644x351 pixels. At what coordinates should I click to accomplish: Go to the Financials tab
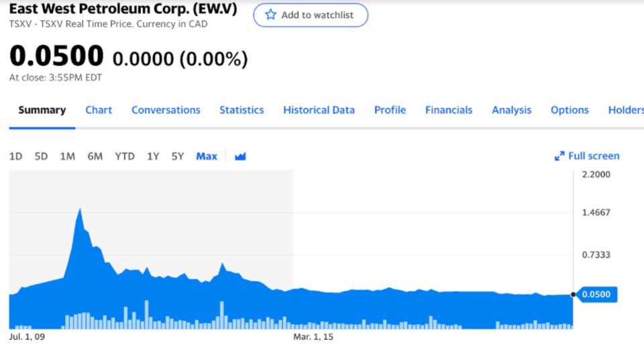[x=449, y=110]
